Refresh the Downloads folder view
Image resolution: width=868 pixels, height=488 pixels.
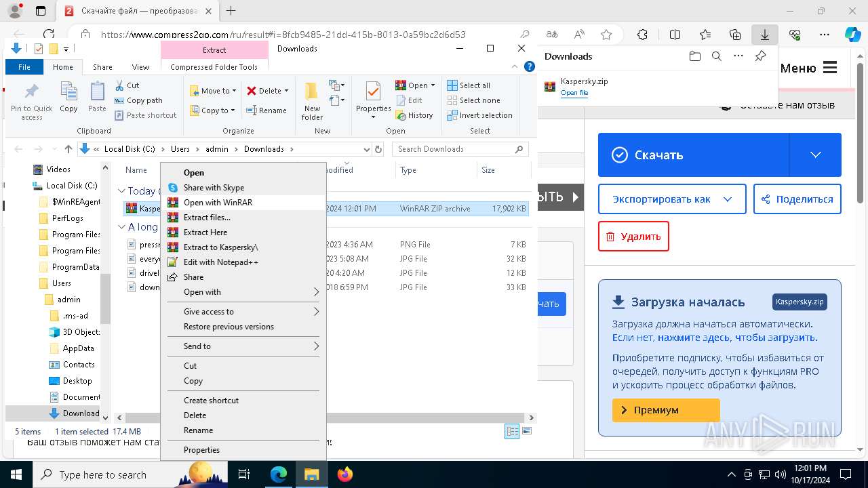[x=378, y=149]
